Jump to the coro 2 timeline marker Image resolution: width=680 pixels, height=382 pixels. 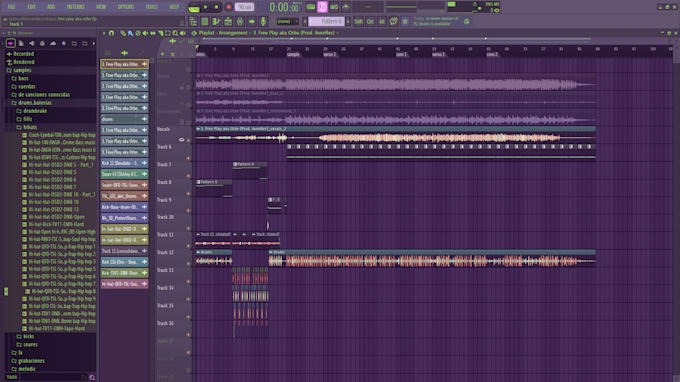[x=492, y=55]
